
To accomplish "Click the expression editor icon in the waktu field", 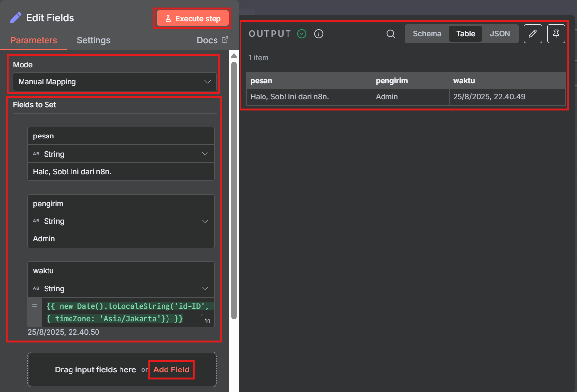I will coord(208,321).
